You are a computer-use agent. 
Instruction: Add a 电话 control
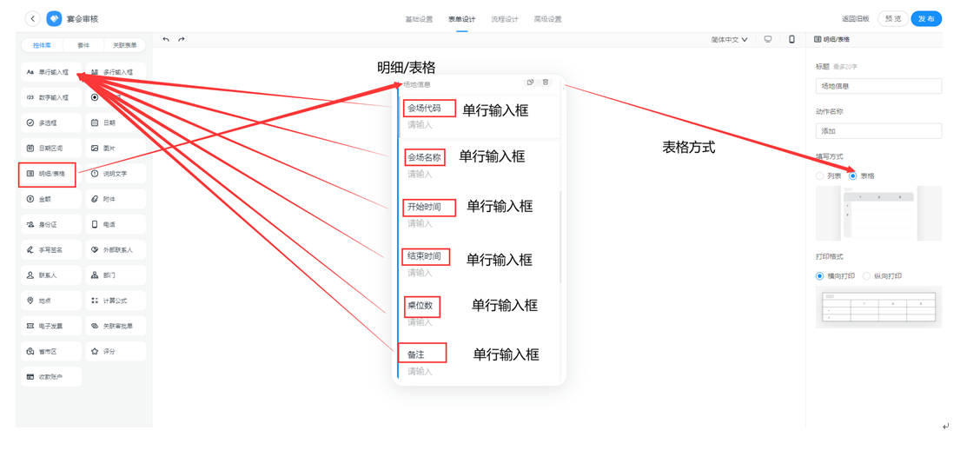[x=116, y=224]
